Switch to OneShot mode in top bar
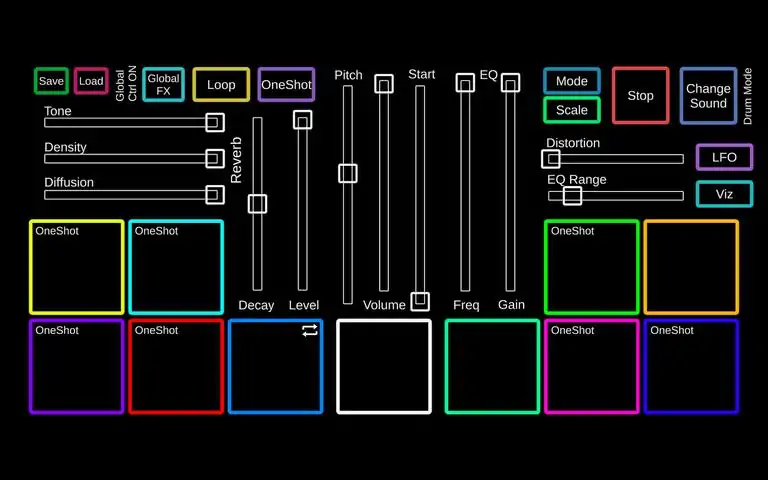This screenshot has width=768, height=480. (x=286, y=85)
